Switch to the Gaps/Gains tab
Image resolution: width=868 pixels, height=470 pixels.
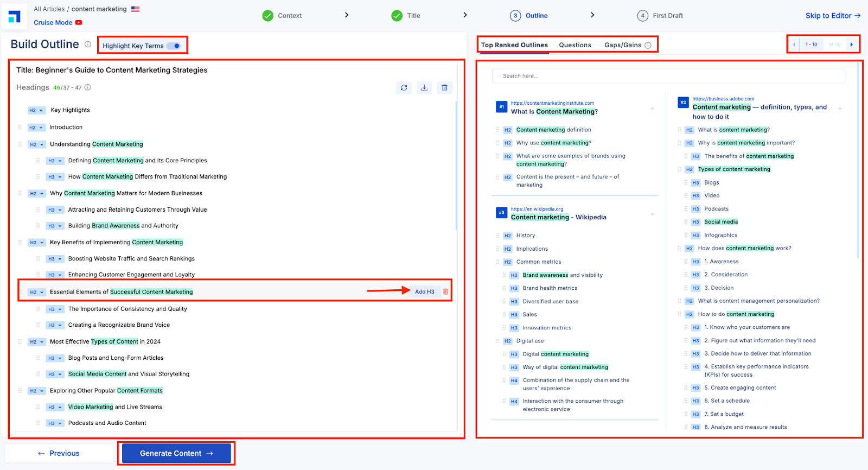click(x=623, y=45)
